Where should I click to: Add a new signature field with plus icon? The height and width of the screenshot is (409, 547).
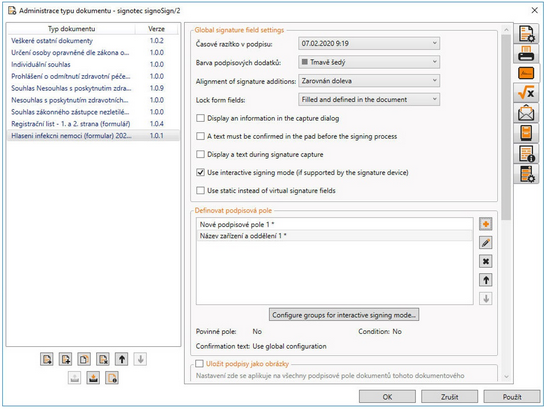[486, 224]
